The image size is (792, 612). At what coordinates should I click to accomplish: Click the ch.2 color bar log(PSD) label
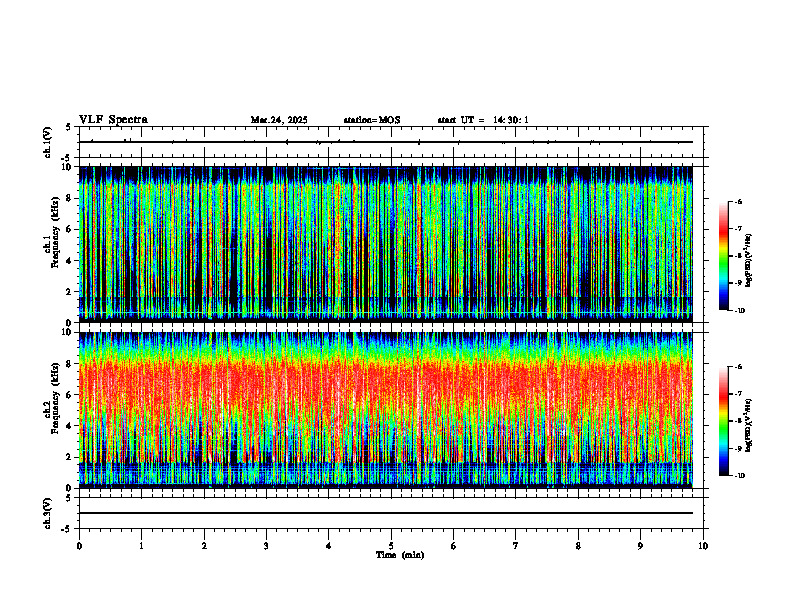tap(749, 425)
